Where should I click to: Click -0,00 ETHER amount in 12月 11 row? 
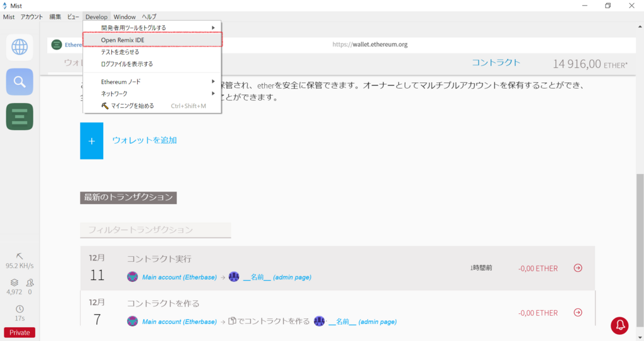(538, 268)
